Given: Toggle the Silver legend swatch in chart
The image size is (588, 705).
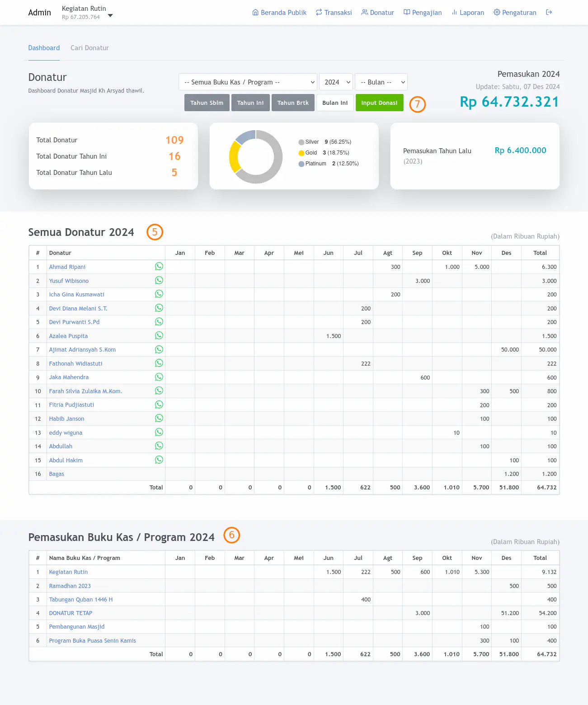Looking at the screenshot, I should [x=301, y=142].
